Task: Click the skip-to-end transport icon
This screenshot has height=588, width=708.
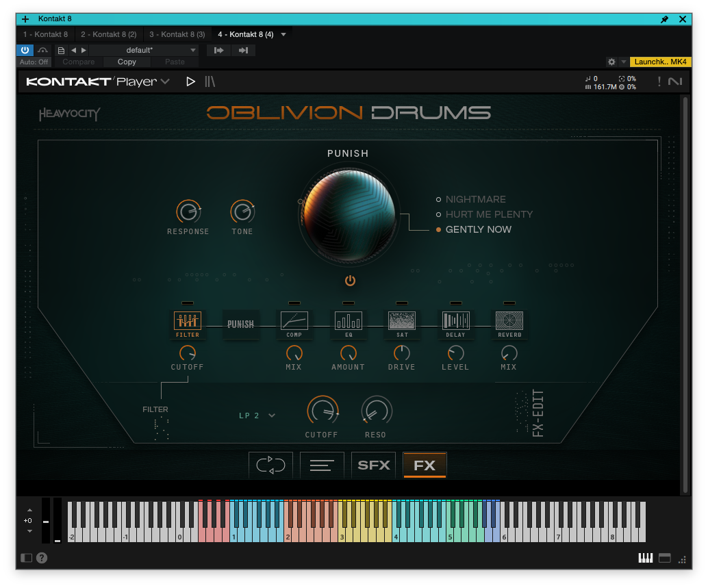Action: click(243, 51)
